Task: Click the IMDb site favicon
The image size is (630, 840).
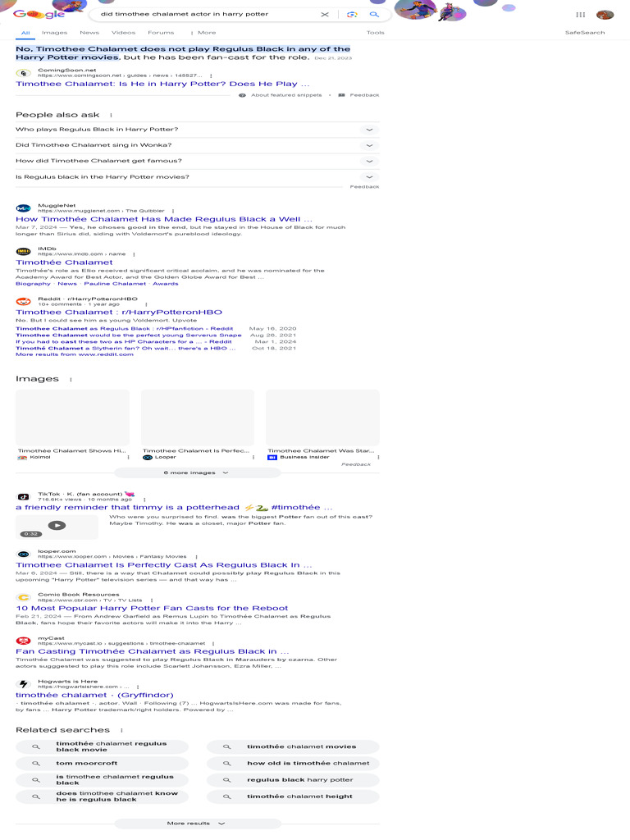Action: (24, 251)
